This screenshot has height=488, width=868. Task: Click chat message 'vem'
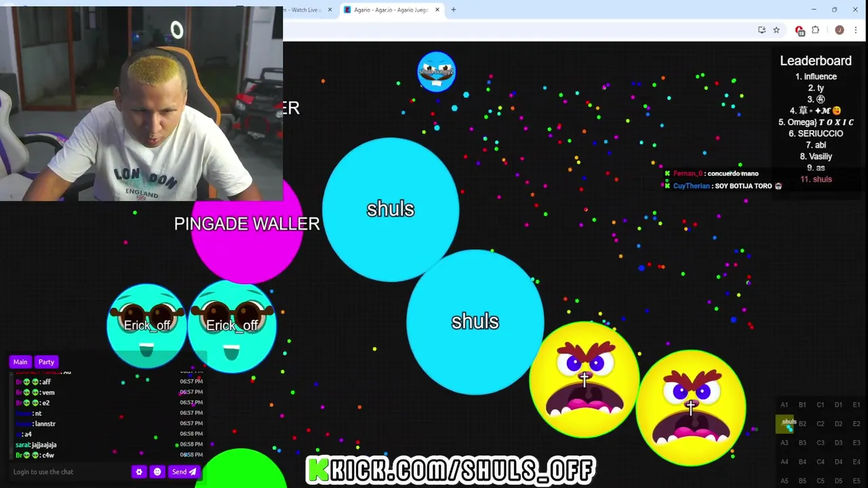coord(48,392)
